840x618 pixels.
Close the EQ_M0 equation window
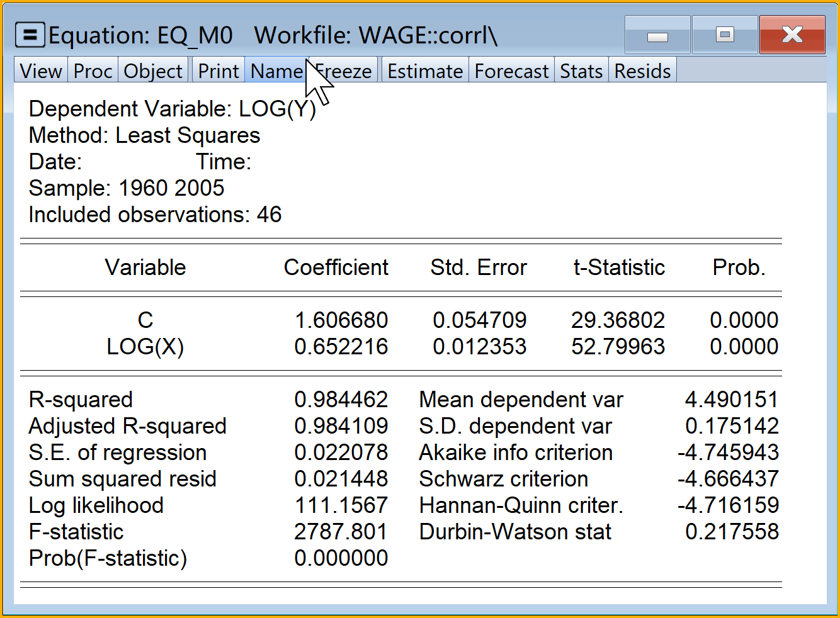click(x=792, y=35)
